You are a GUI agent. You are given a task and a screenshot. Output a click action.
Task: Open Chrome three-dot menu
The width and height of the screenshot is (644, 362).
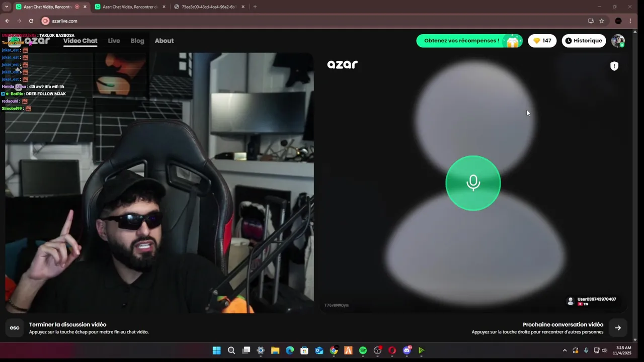(x=630, y=21)
